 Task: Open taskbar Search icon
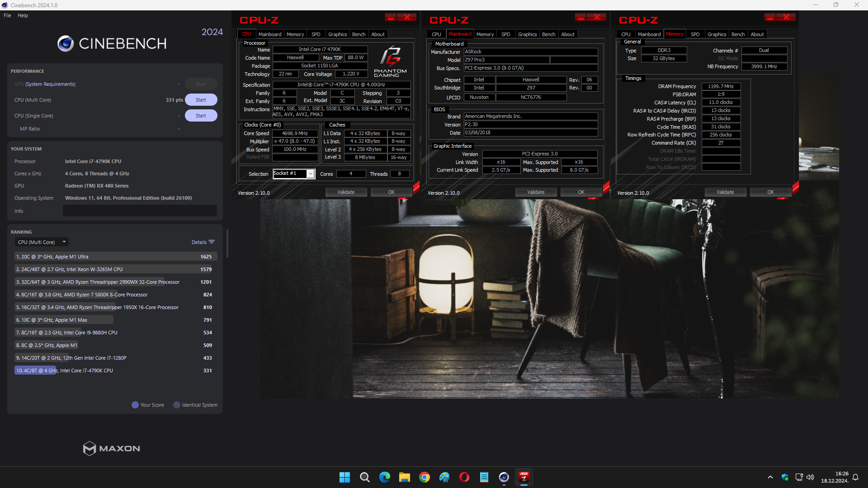[x=364, y=477]
